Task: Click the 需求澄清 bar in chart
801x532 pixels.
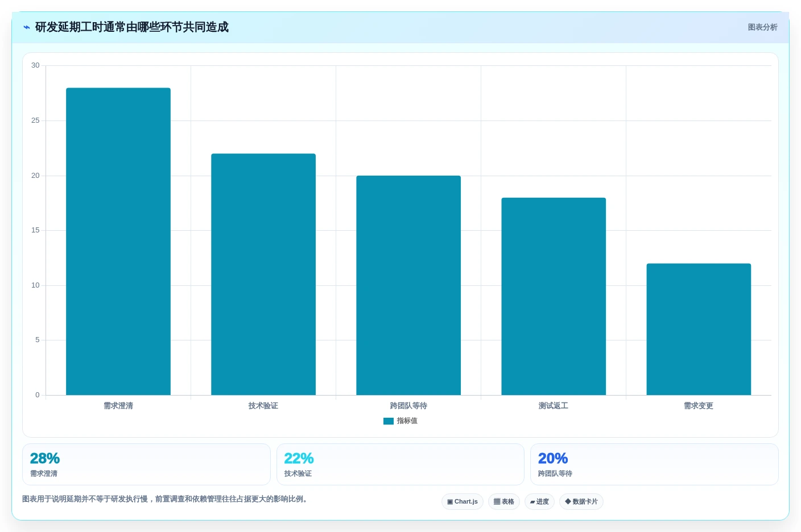Action: coord(118,242)
